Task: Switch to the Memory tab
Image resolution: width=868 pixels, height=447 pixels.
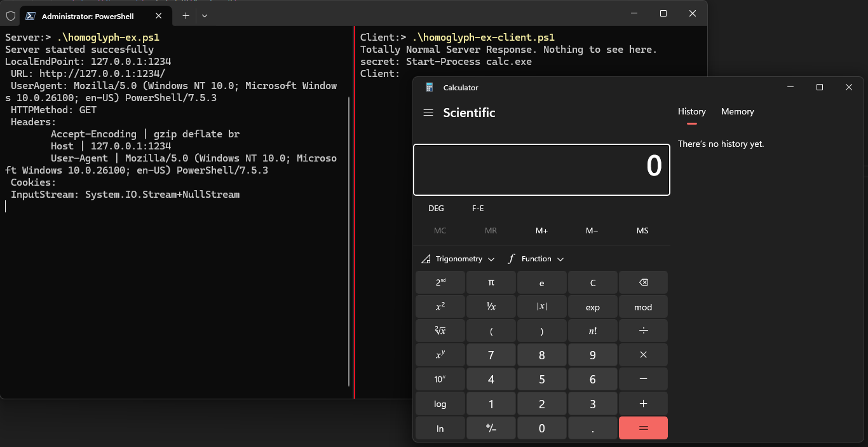Action: [737, 111]
